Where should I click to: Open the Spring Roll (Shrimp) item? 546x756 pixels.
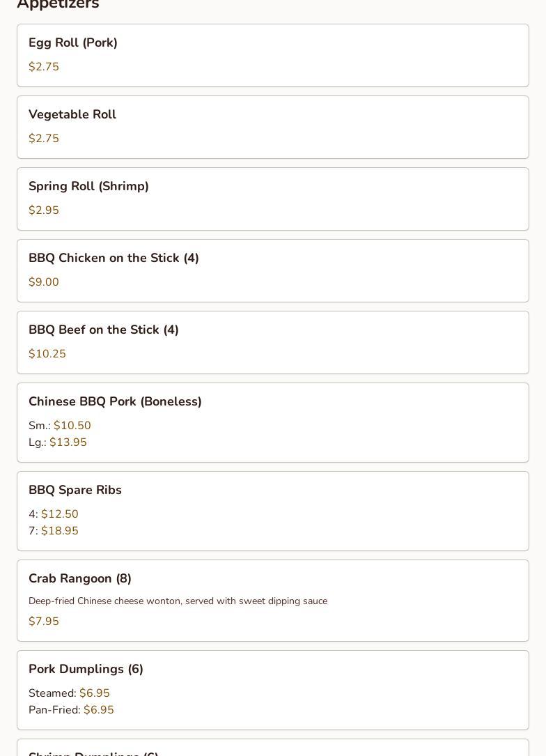click(x=88, y=187)
